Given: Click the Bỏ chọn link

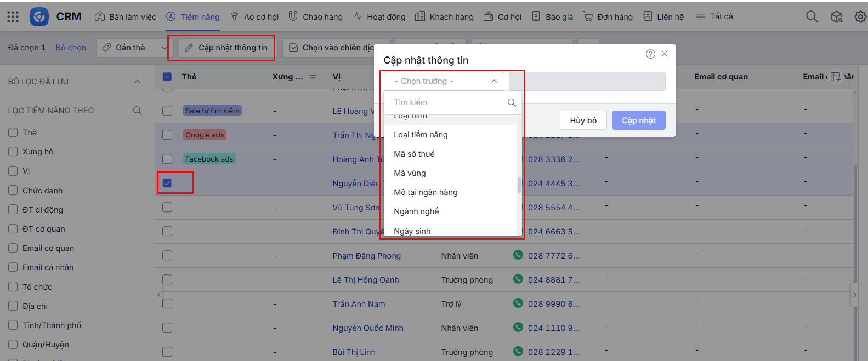Looking at the screenshot, I should coord(71,48).
